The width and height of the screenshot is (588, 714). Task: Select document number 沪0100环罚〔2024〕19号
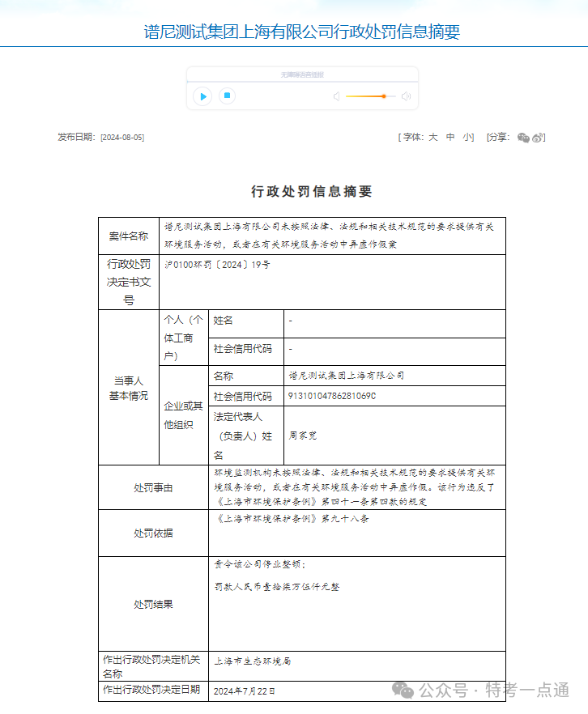point(217,265)
